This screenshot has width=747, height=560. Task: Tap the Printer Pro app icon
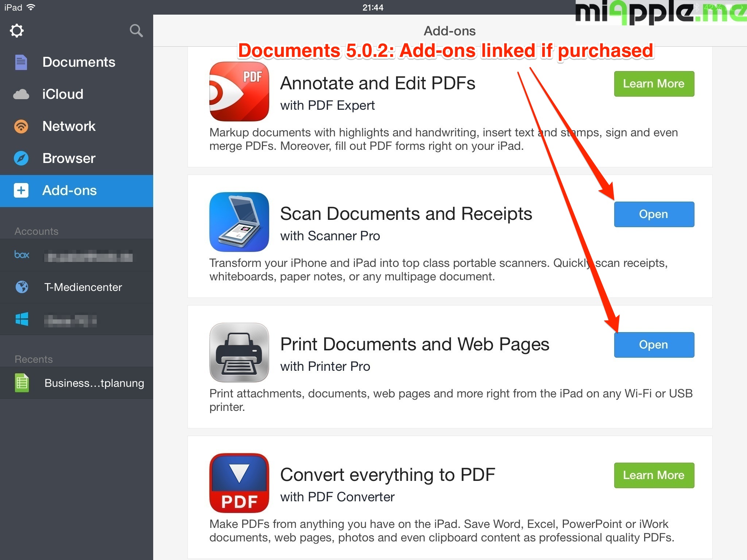pos(239,352)
